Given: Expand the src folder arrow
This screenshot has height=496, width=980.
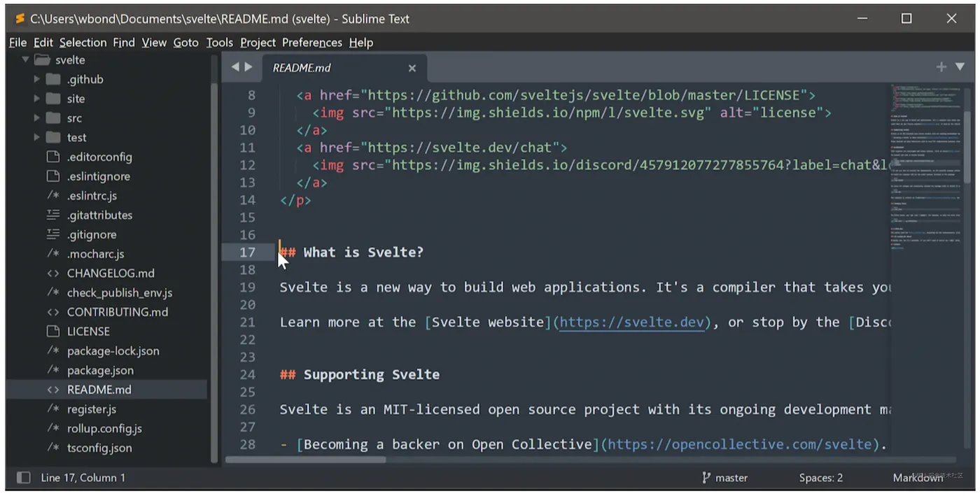Looking at the screenshot, I should tap(36, 118).
